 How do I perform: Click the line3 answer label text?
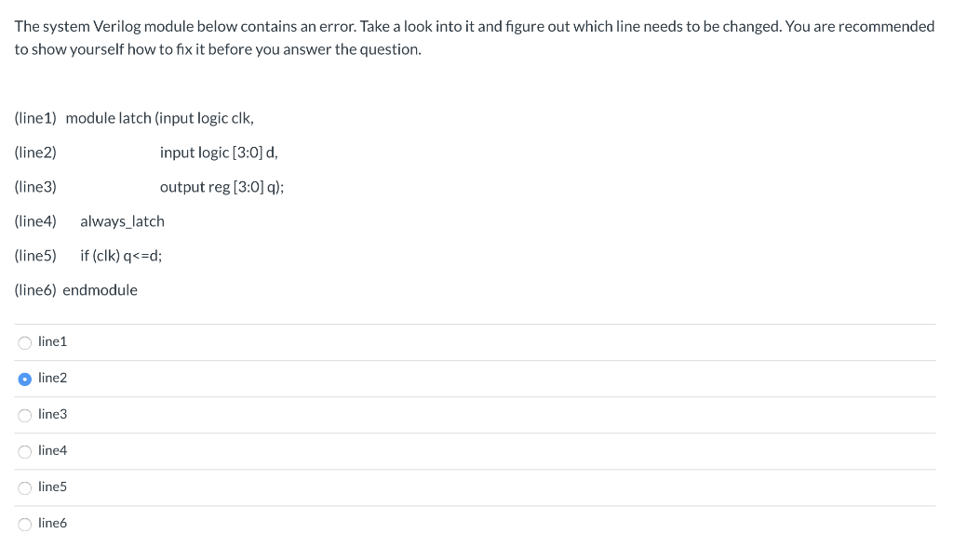52,414
